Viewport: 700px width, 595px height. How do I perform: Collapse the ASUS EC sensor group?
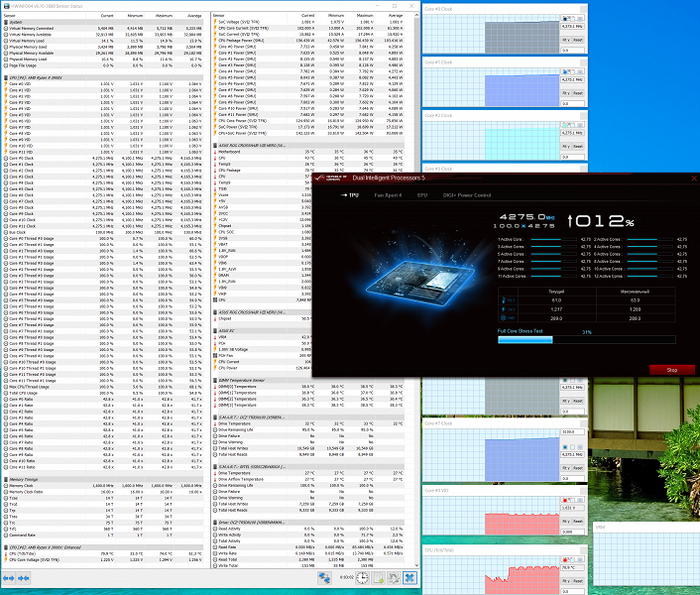(215, 331)
